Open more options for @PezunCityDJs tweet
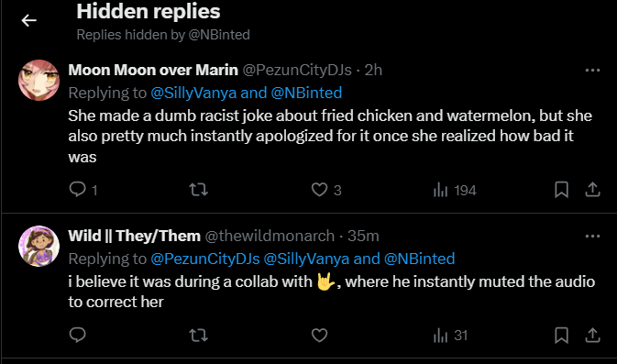 (592, 70)
